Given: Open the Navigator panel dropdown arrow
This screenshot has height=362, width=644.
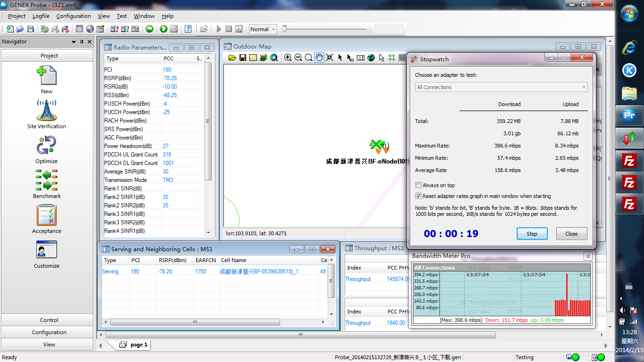Looking at the screenshot, I should pyautogui.click(x=74, y=42).
